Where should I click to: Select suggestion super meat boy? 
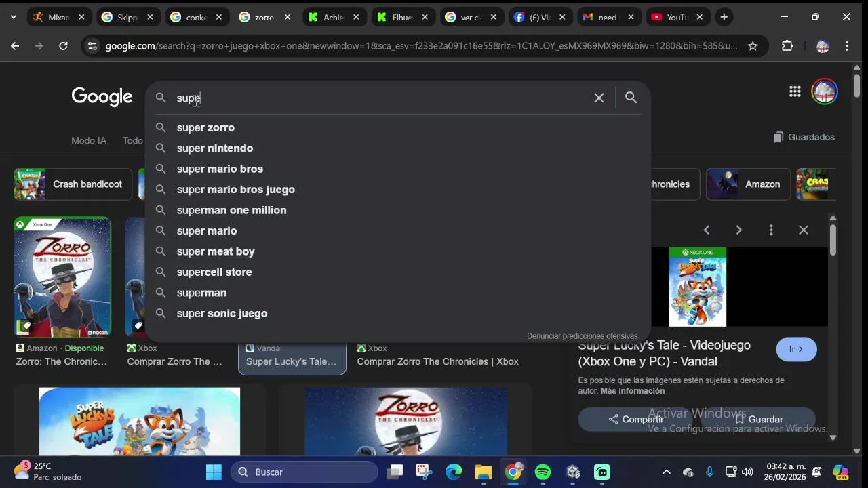[397, 251]
